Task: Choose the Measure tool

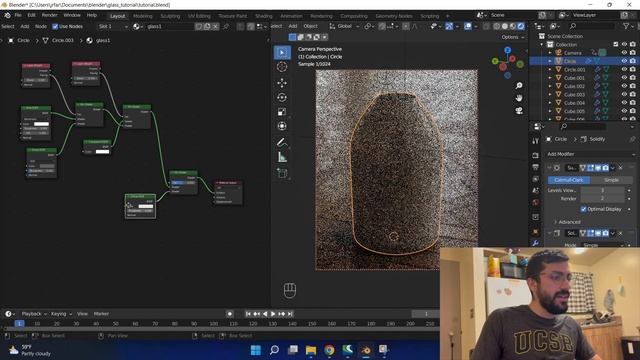Action: point(282,157)
